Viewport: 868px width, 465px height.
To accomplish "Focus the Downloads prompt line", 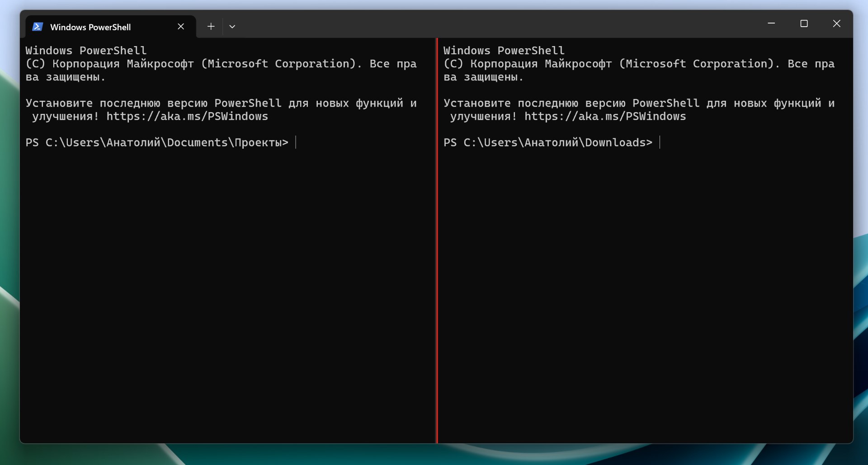I will click(547, 143).
